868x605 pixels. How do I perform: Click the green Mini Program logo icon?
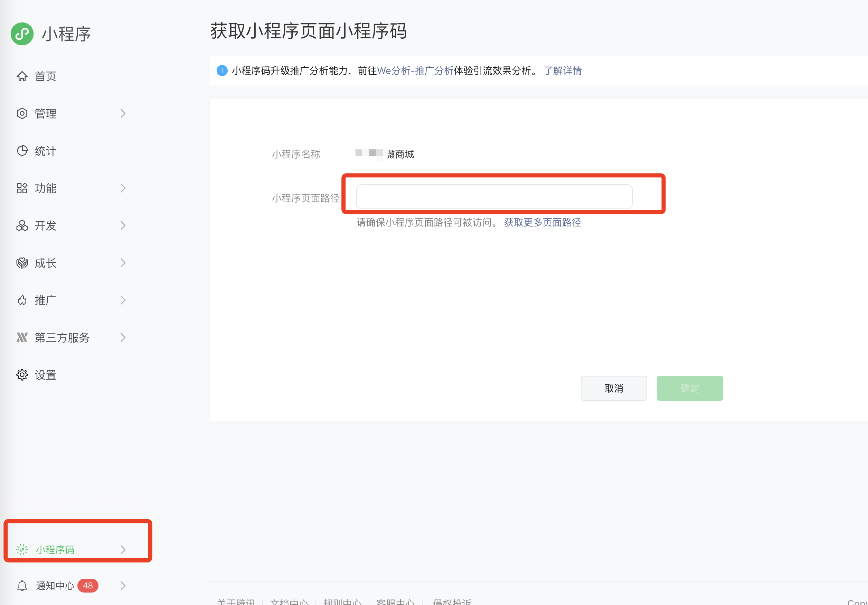click(22, 34)
